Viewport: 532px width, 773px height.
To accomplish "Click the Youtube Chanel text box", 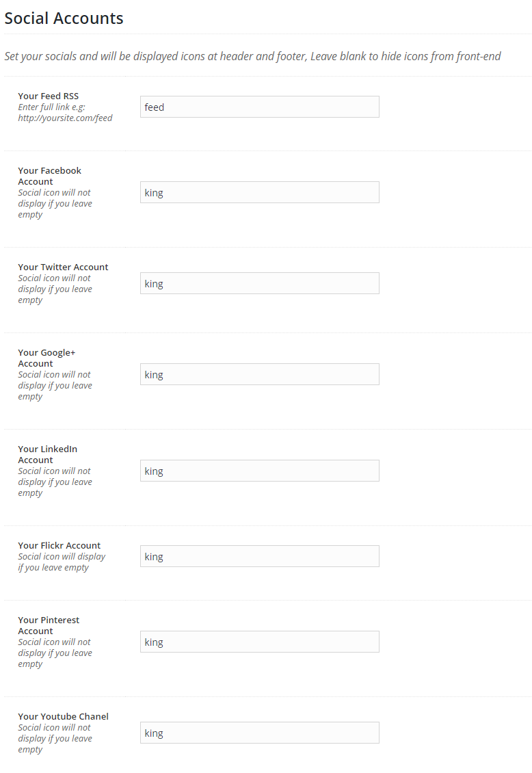I will (260, 733).
